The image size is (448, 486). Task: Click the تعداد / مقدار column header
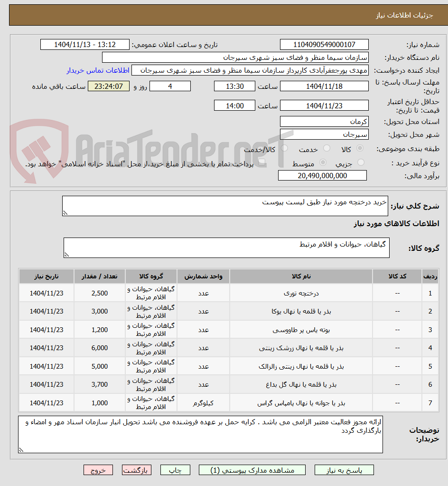coord(99,276)
